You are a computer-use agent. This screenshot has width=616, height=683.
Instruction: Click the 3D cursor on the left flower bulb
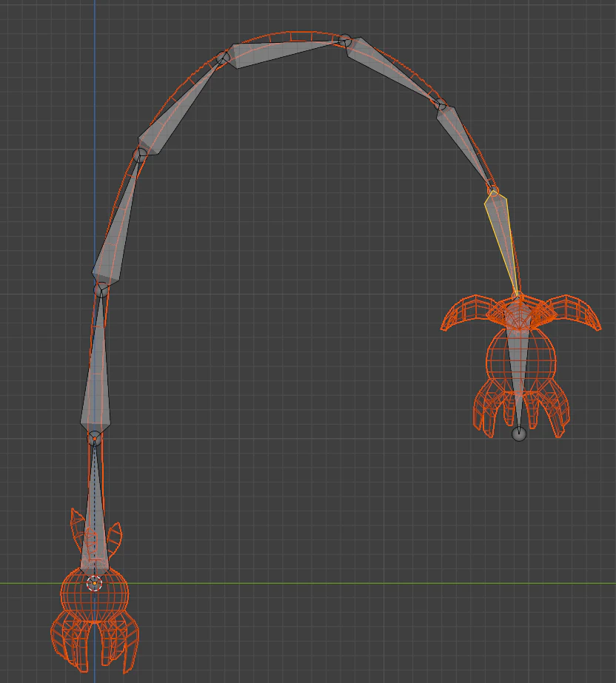point(94,583)
